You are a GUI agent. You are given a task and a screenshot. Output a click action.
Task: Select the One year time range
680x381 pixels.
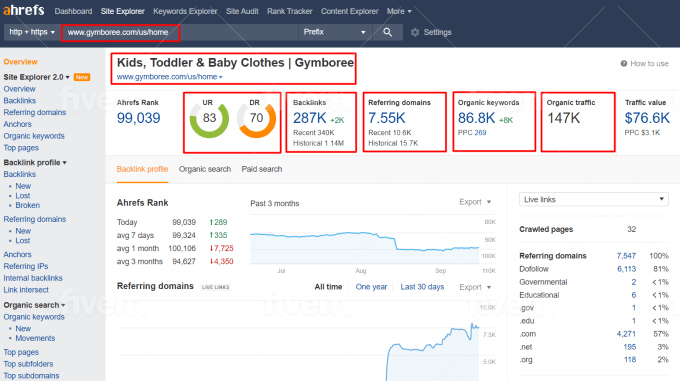tap(371, 287)
